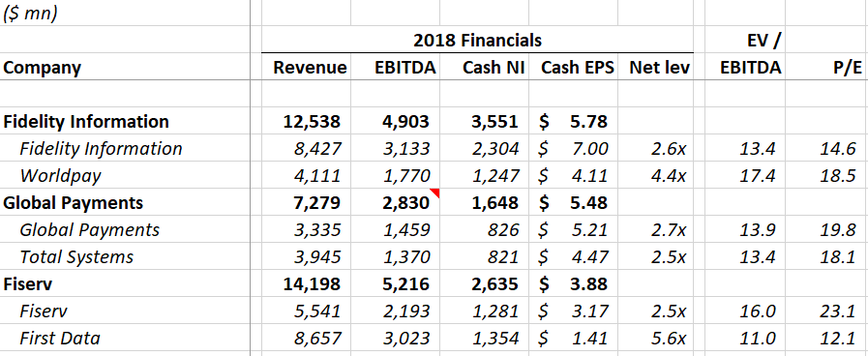Click the 2018 Financials merged header
This screenshot has width=868, height=356.
click(477, 40)
